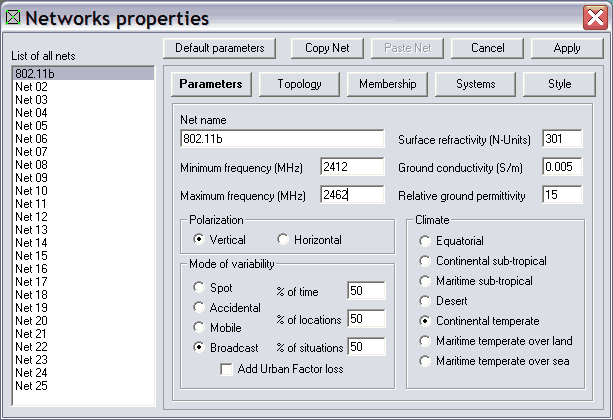Image resolution: width=613 pixels, height=420 pixels.
Task: Apply the network settings
Action: [x=567, y=48]
